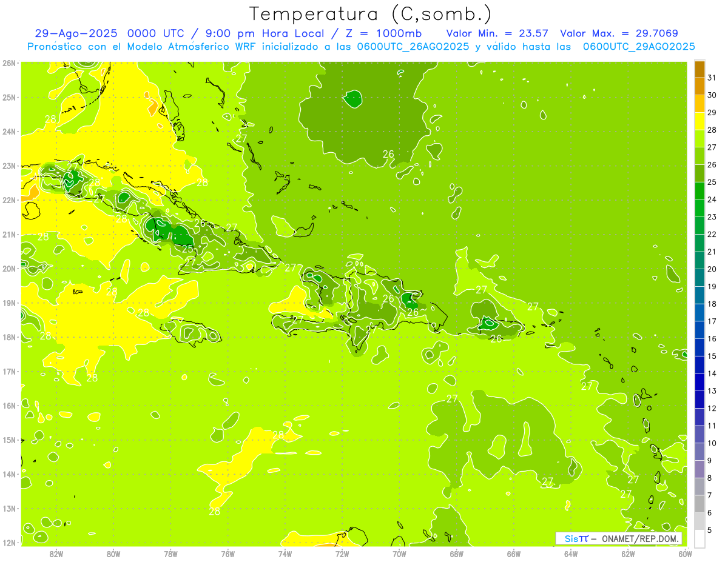Click the "17N" latitude label

[9, 372]
